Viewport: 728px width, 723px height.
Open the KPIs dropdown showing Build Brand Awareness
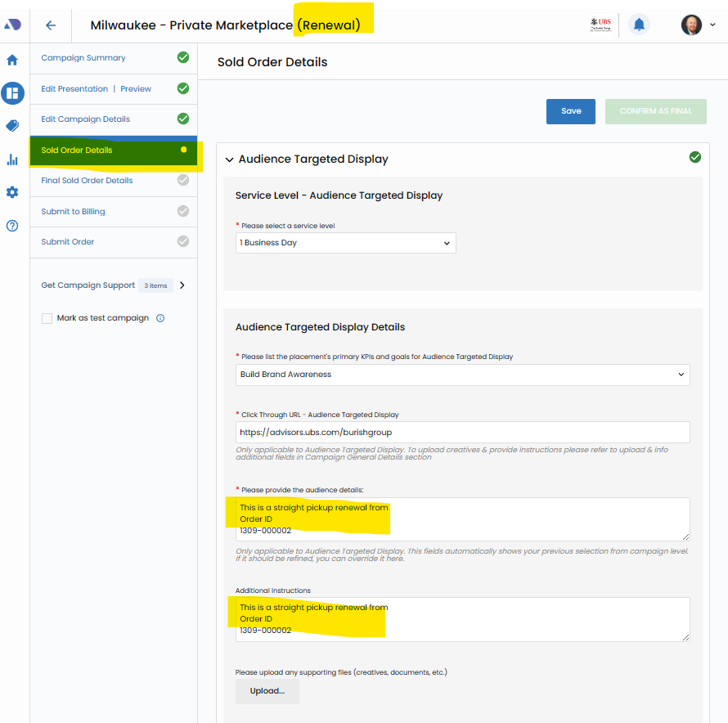[x=462, y=375]
